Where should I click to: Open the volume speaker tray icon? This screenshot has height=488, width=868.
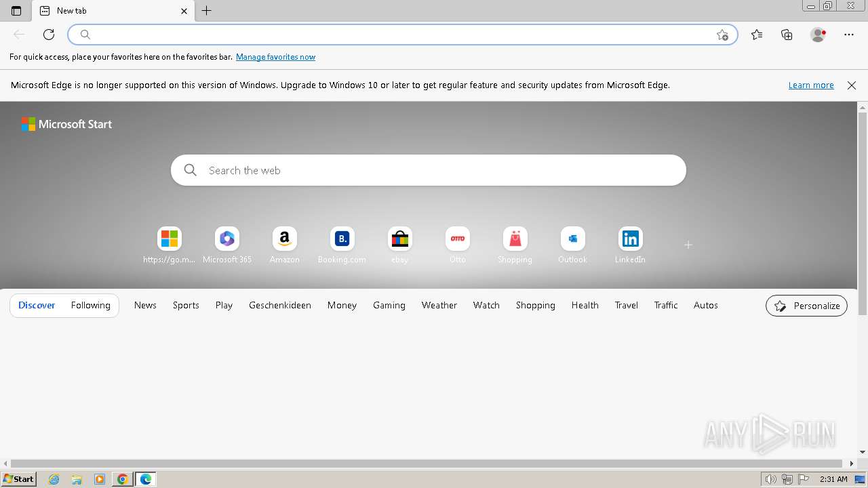click(770, 479)
